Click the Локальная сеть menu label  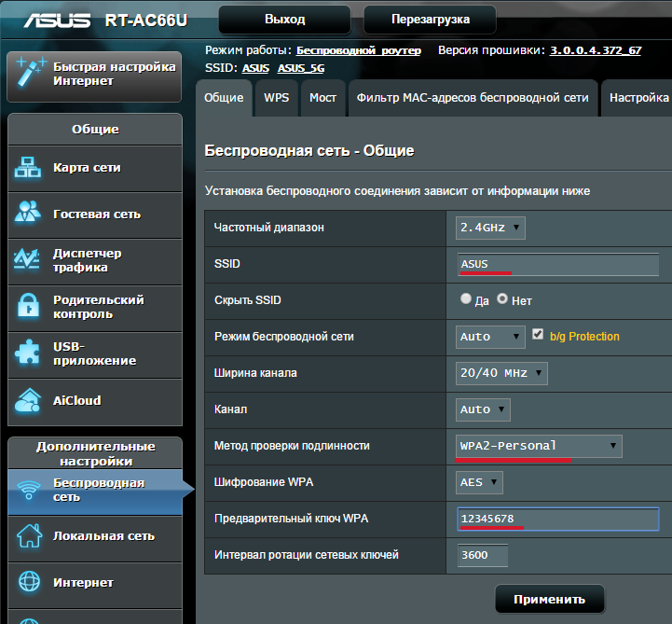[103, 536]
